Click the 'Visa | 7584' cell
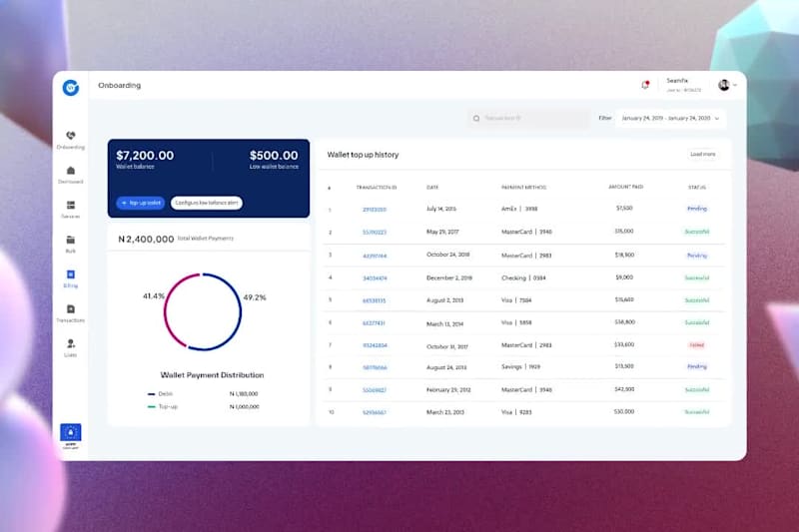This screenshot has height=532, width=799. [516, 300]
